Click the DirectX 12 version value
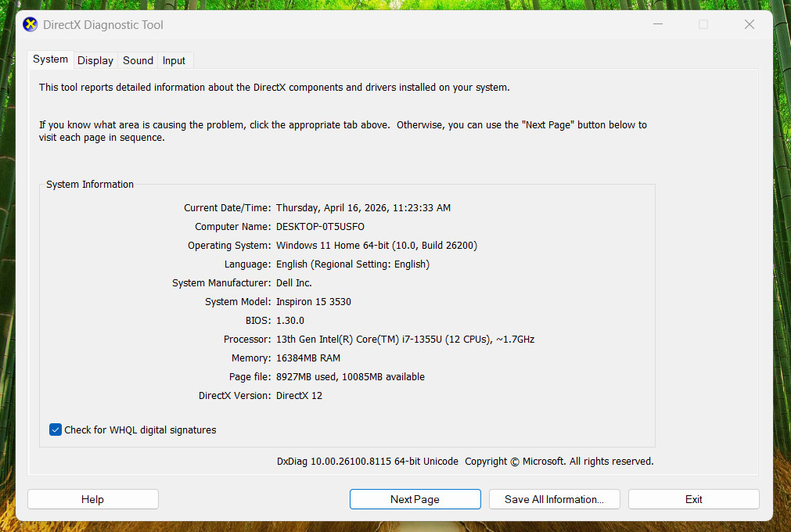 click(x=299, y=395)
